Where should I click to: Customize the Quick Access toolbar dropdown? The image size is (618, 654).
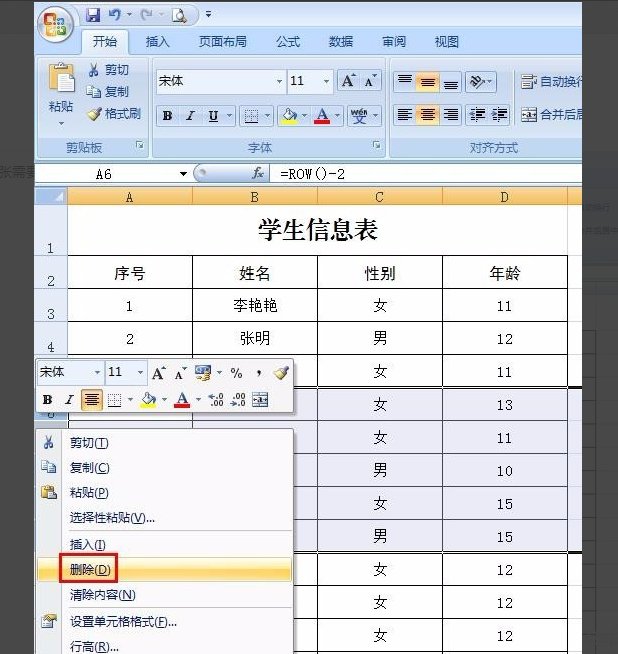pyautogui.click(x=208, y=15)
